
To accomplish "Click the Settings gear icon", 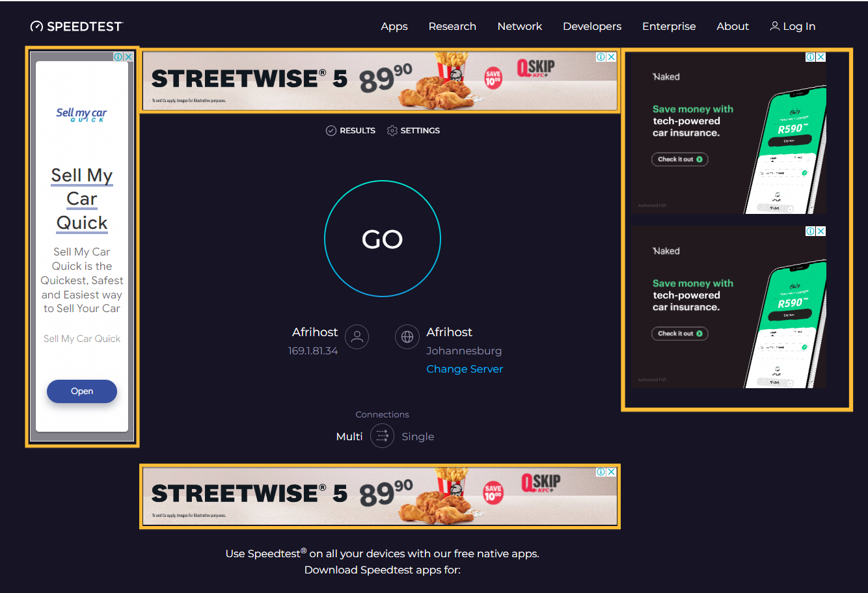I will pos(392,131).
